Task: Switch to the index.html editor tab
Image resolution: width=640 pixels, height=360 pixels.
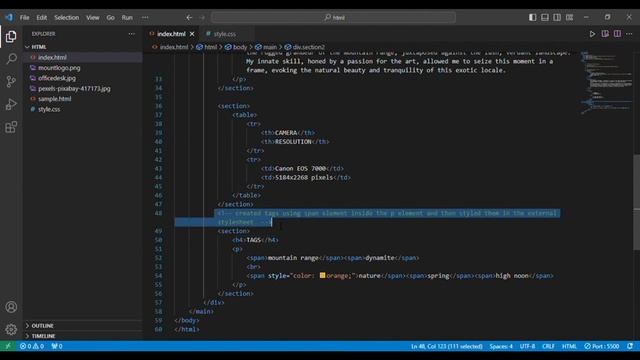Action: (171, 34)
